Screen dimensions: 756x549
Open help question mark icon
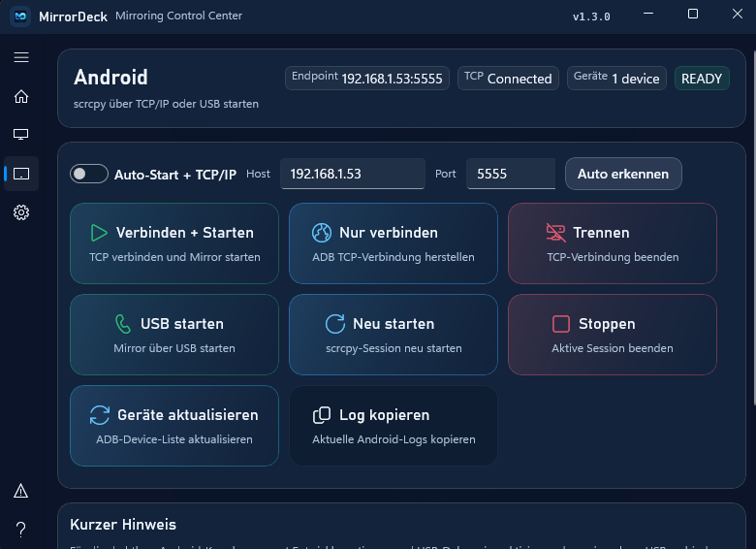[x=21, y=529]
